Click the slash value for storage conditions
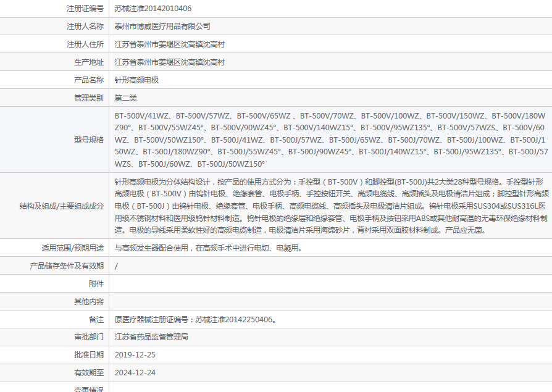Screen dimensions: 552x392 (x=116, y=267)
